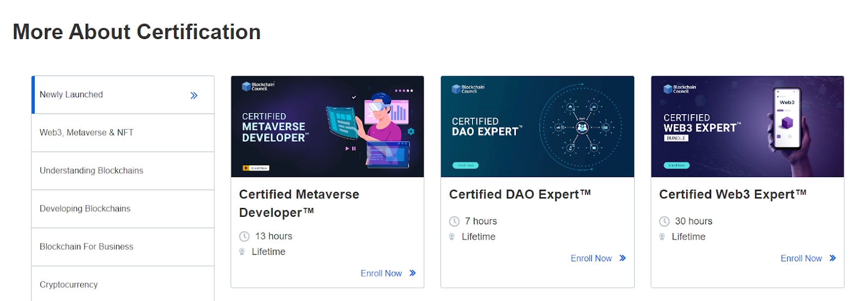Image resolution: width=868 pixels, height=301 pixels.
Task: Click the badge icon beside DAO Expert Lifetime
Action: tap(452, 237)
